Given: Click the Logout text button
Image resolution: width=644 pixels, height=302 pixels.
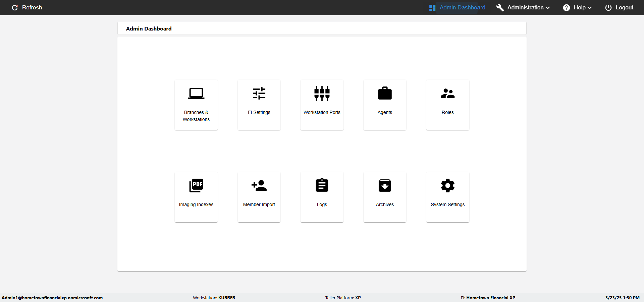Looking at the screenshot, I should point(625,7).
